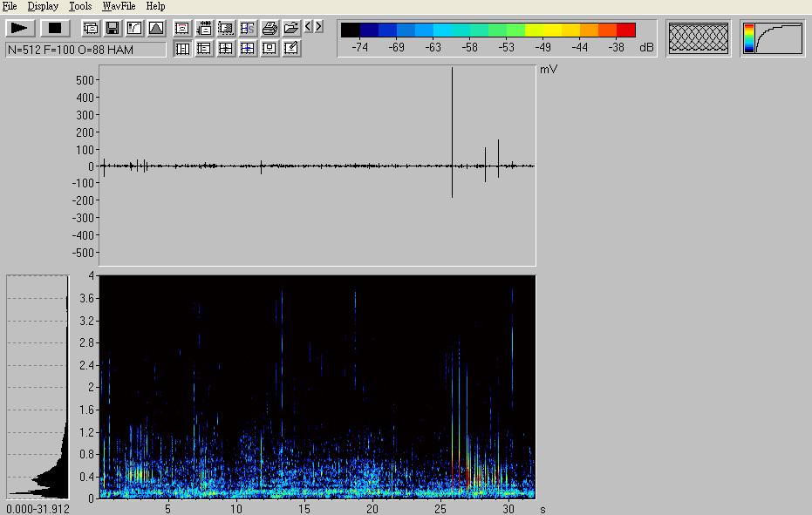812x515 pixels.
Task: Click the left arrow navigation button
Action: pos(308,27)
